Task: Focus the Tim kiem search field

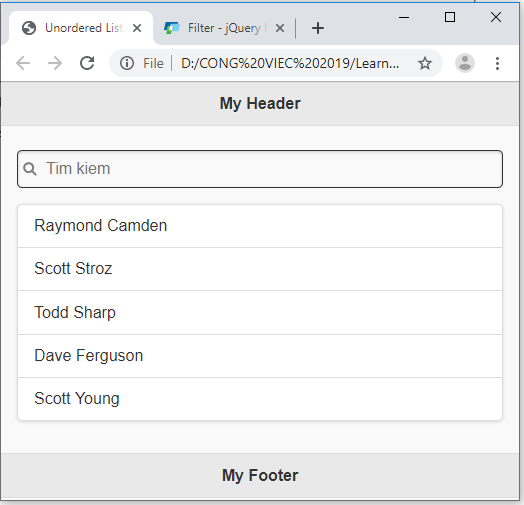Action: coord(260,169)
